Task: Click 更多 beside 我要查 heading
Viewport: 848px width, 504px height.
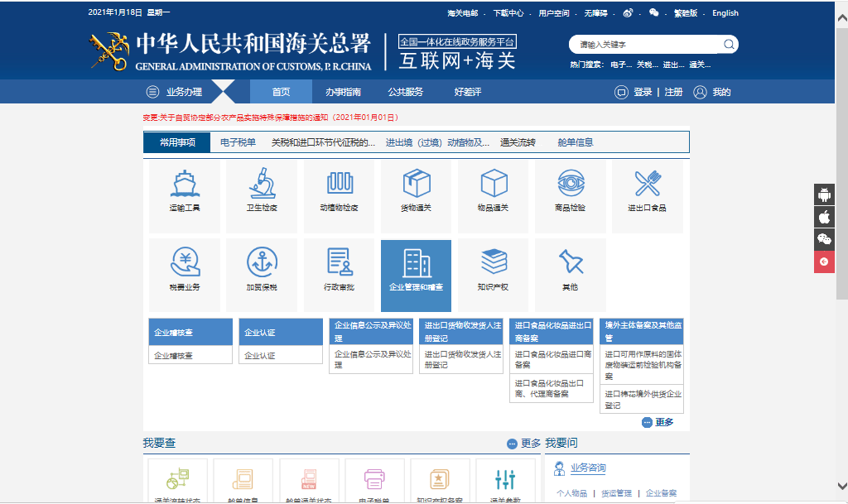Action: [523, 444]
